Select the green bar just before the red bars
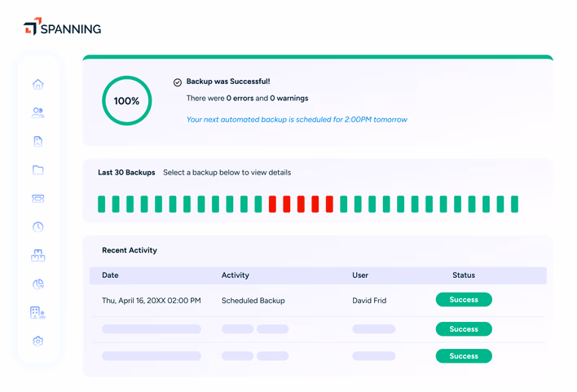Screen dimensions: 577x392 click(258, 205)
